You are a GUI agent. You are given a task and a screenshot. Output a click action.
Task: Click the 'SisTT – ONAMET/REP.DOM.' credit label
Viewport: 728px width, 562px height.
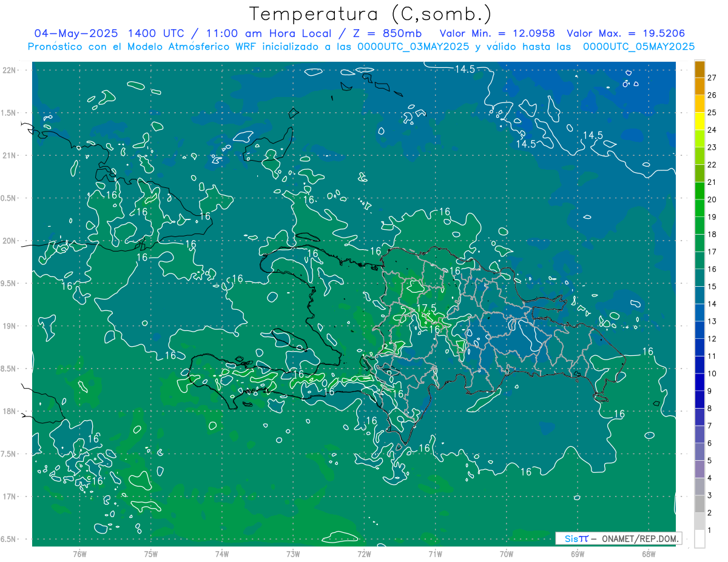click(x=618, y=538)
